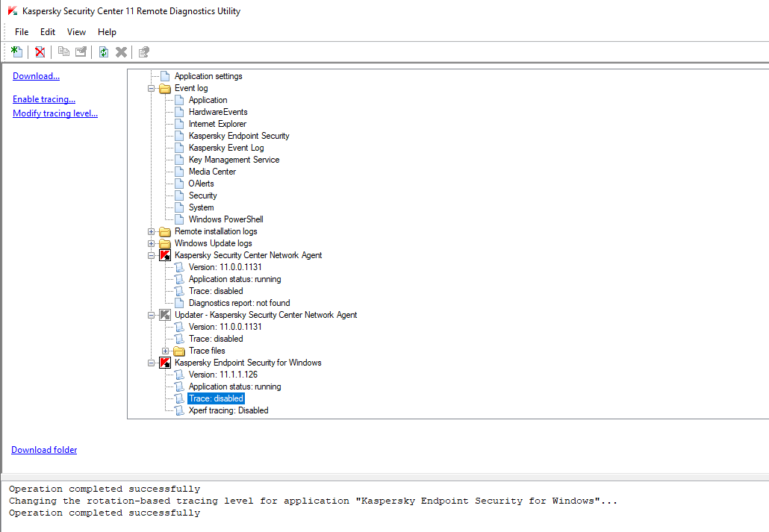Click the Remote installation logs folder icon
769x532 pixels.
[x=165, y=231]
